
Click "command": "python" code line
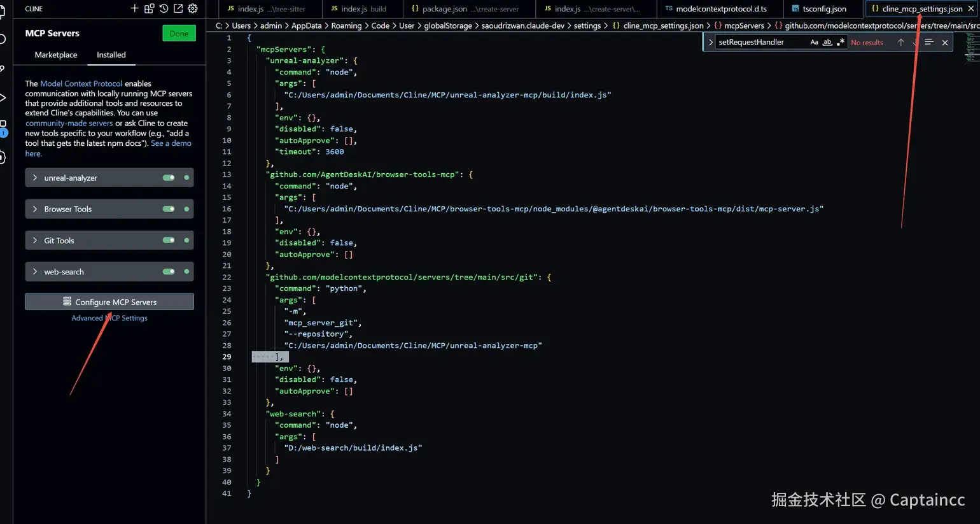321,288
